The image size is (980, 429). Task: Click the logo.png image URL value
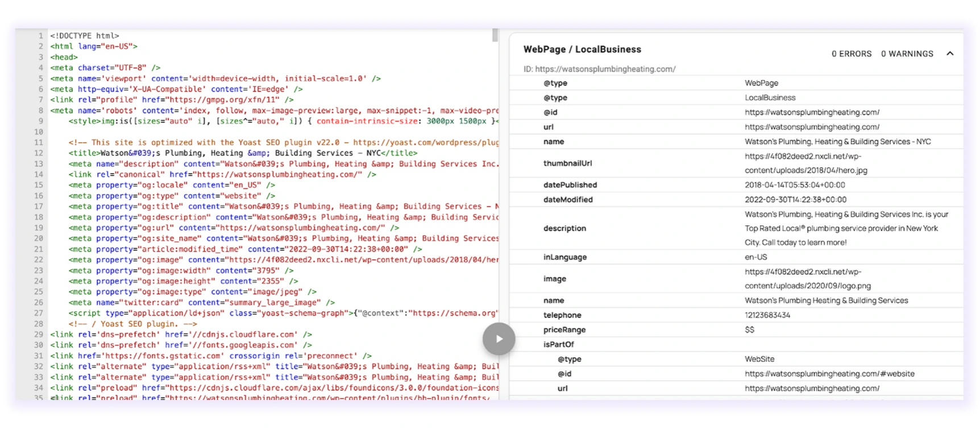(x=808, y=279)
